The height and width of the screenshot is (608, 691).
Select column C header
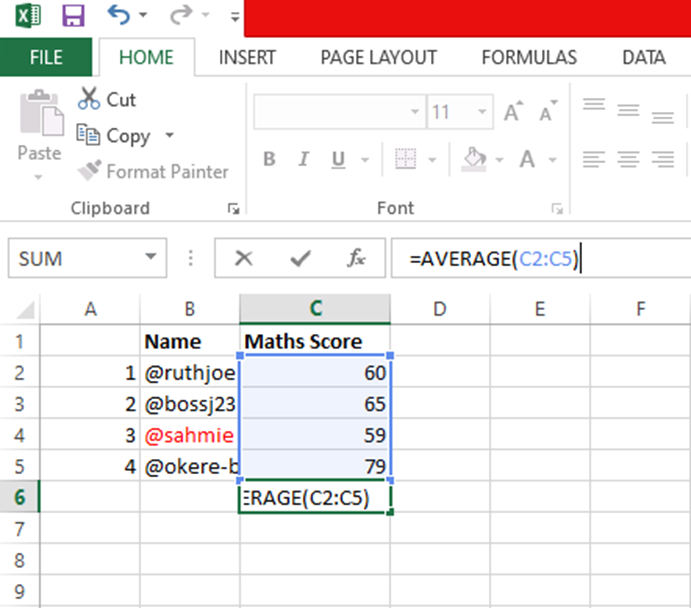[x=315, y=309]
